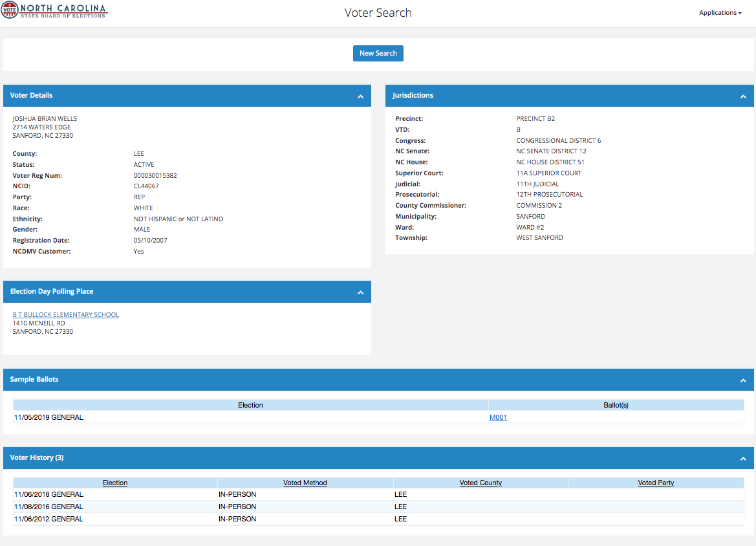The height and width of the screenshot is (546, 756).
Task: Sort voter history by Voted Method
Action: point(305,483)
